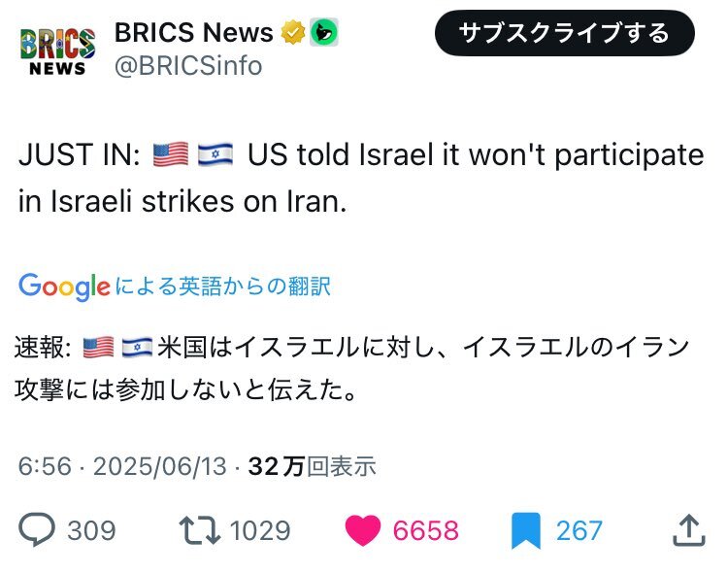Retweet using the repost arrows icon

[x=200, y=529]
